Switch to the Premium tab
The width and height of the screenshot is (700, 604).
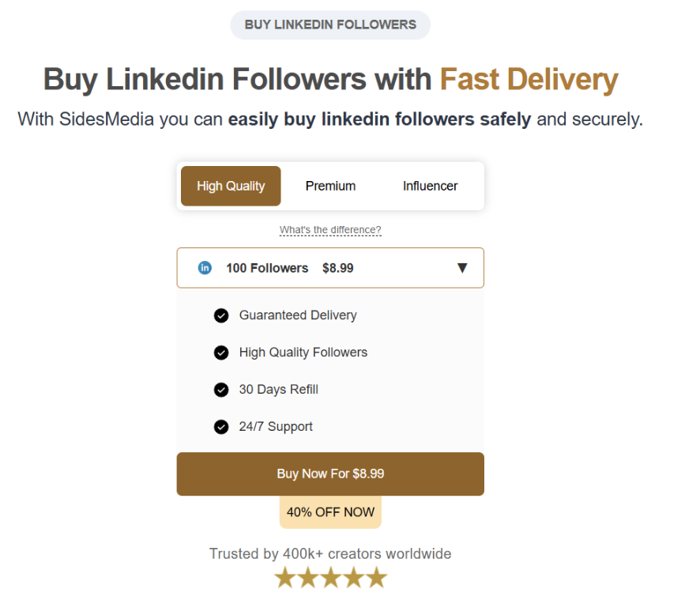click(330, 186)
